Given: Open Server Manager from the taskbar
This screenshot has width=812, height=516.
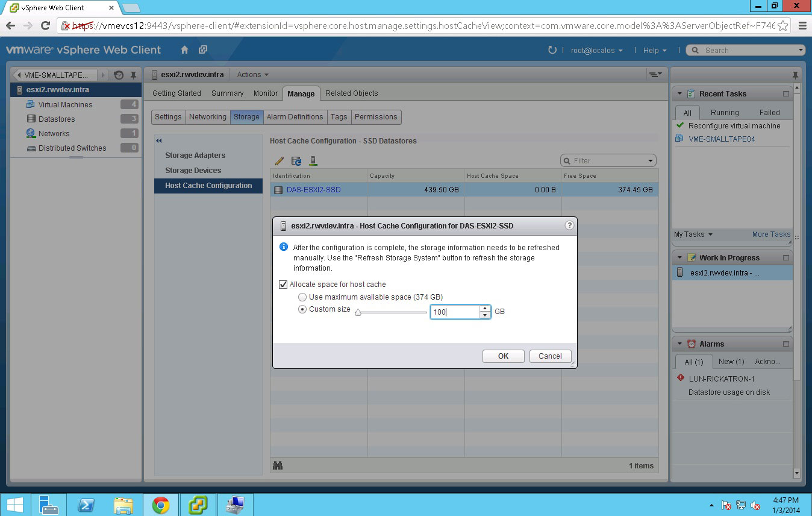Looking at the screenshot, I should 49,505.
